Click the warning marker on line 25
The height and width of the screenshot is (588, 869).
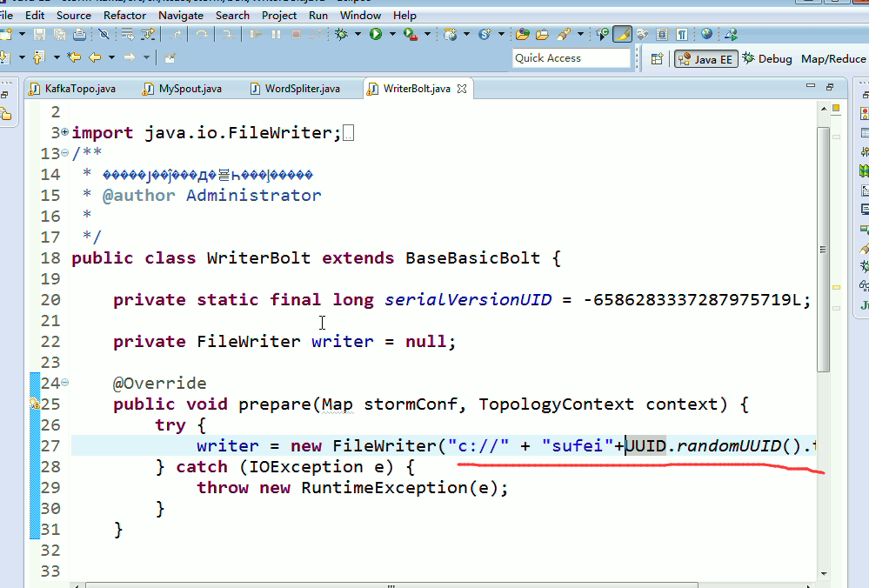click(x=35, y=404)
